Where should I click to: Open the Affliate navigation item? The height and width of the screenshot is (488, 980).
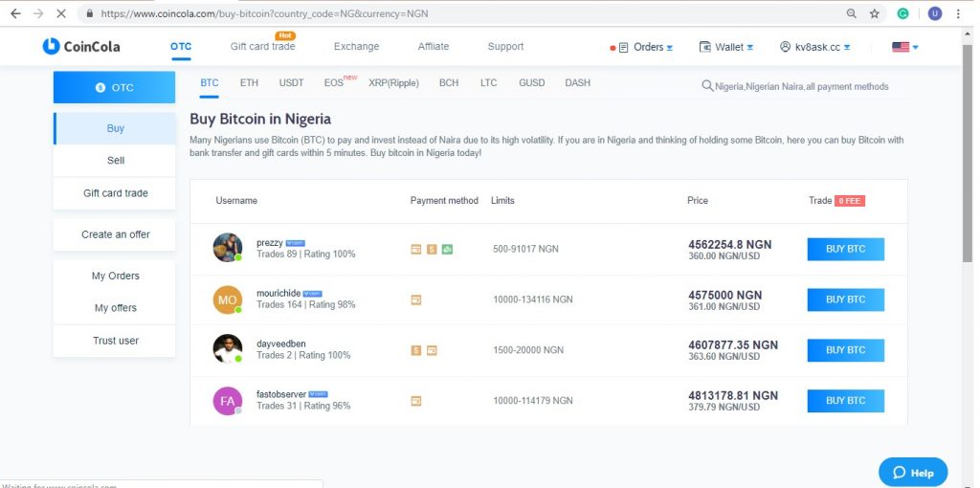click(x=434, y=46)
